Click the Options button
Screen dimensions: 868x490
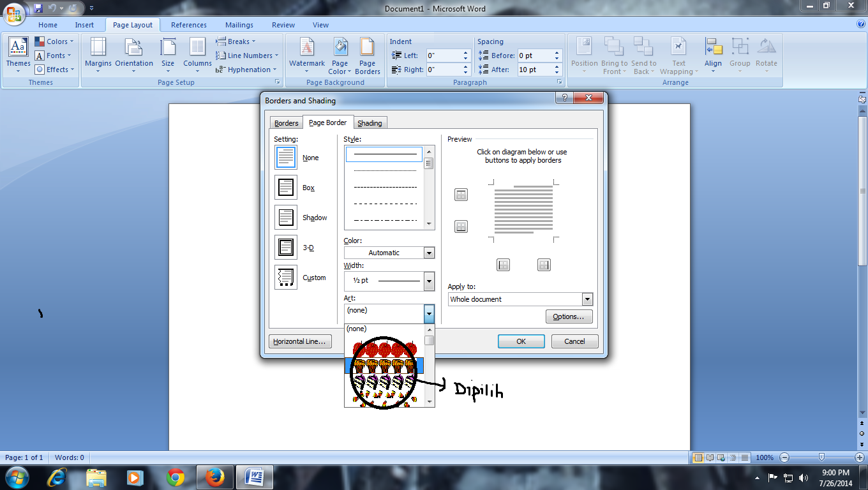point(568,316)
